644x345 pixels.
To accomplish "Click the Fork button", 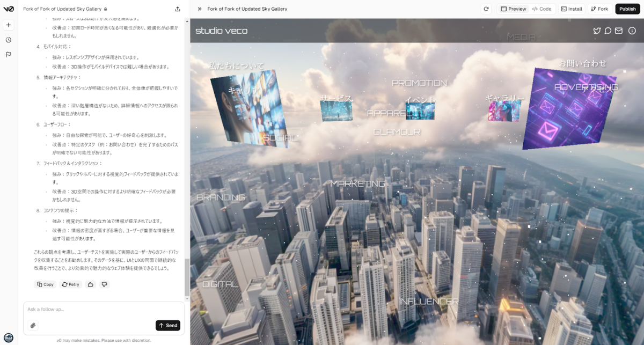I will pyautogui.click(x=599, y=9).
